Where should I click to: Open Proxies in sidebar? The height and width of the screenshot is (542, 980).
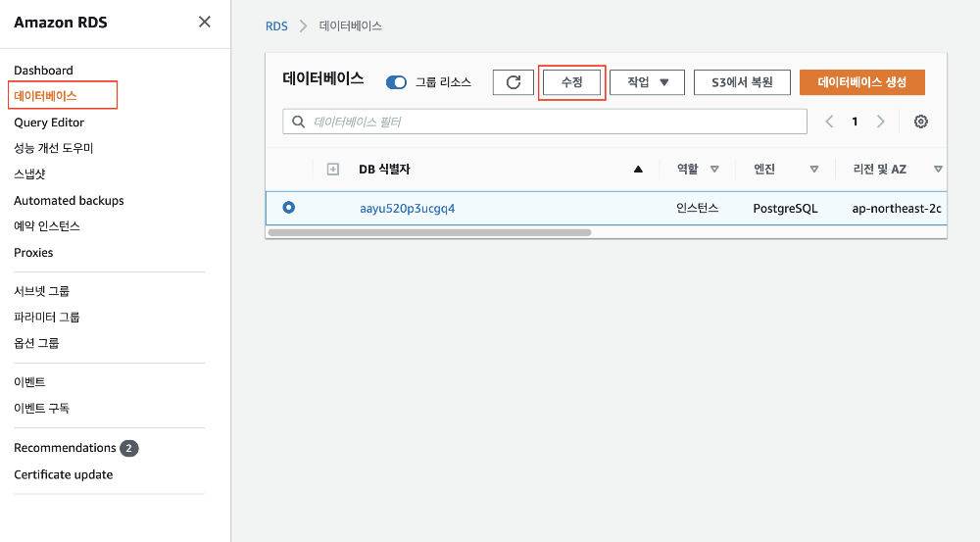33,253
